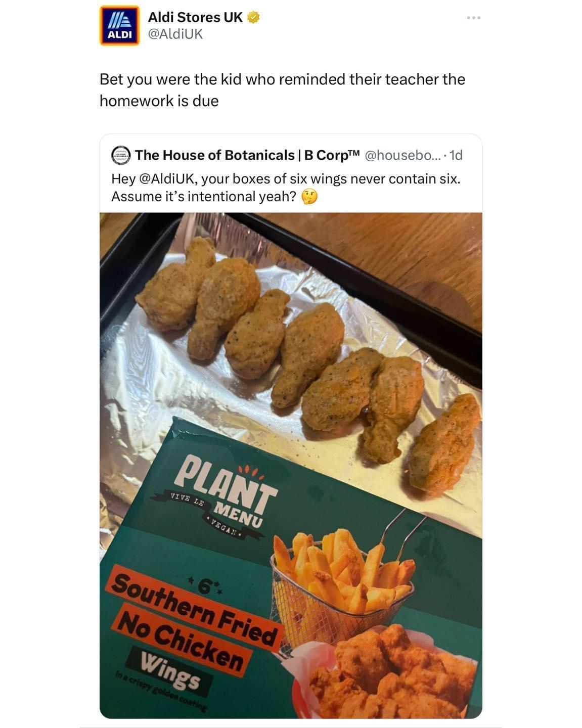Click the 1d timestamp on quoted tweet
582x728 pixels.
[x=456, y=155]
